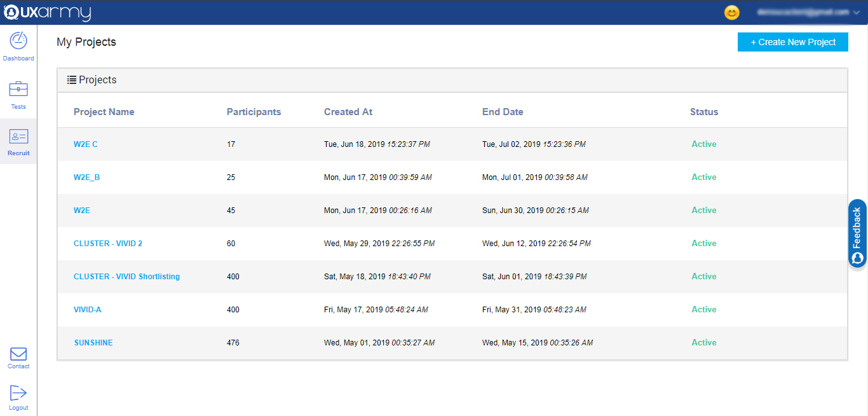This screenshot has width=868, height=416.
Task: Open CLUSTER - VIVID 2 project
Action: [108, 244]
